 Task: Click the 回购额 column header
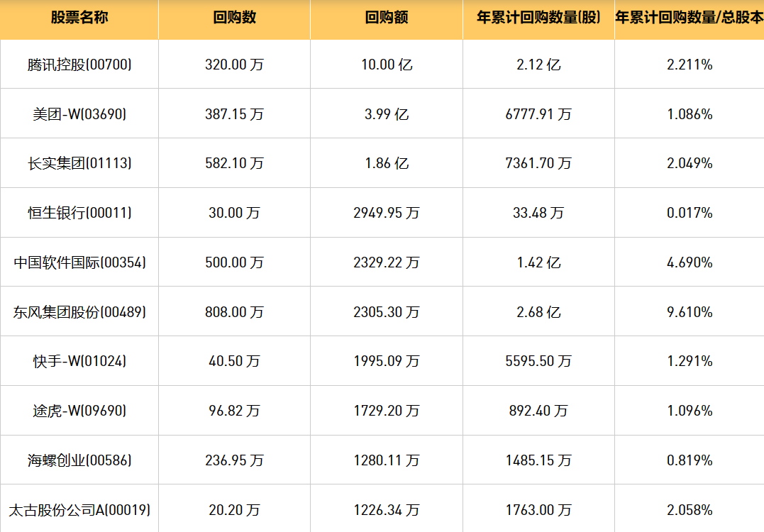[387, 18]
